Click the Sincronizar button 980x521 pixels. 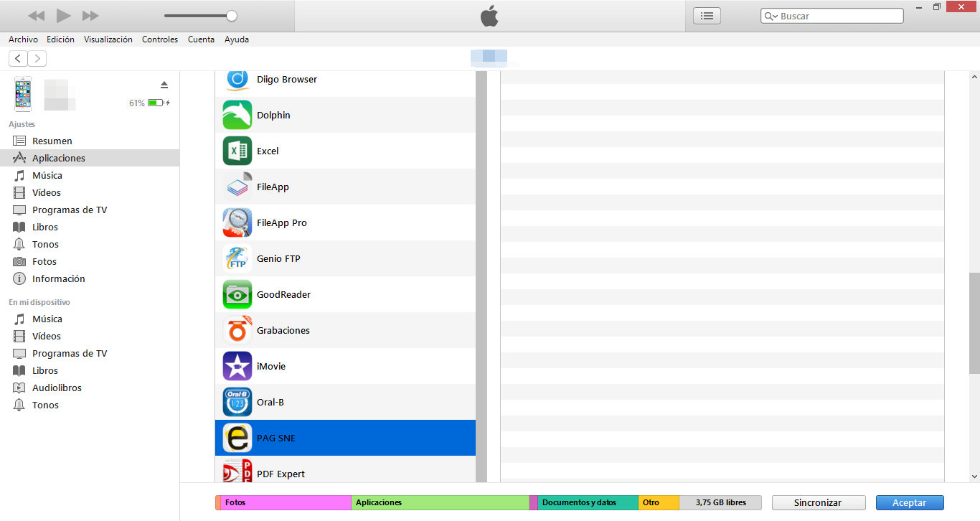[x=819, y=503]
